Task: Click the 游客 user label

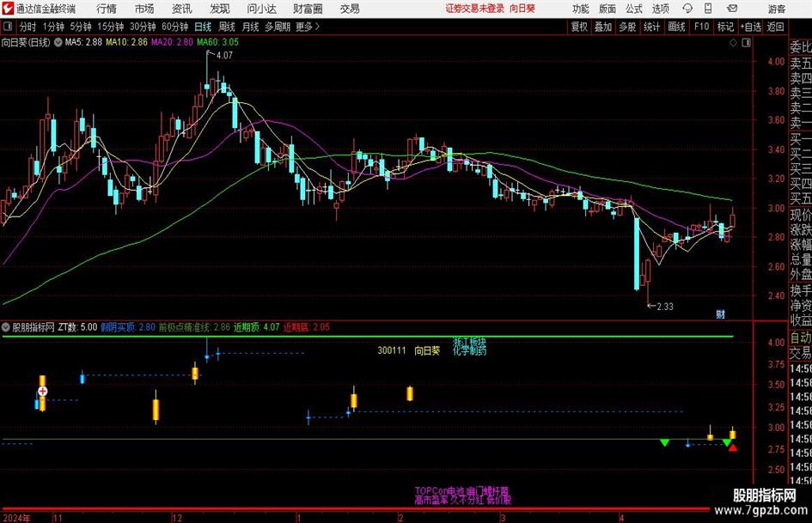Action: click(777, 9)
